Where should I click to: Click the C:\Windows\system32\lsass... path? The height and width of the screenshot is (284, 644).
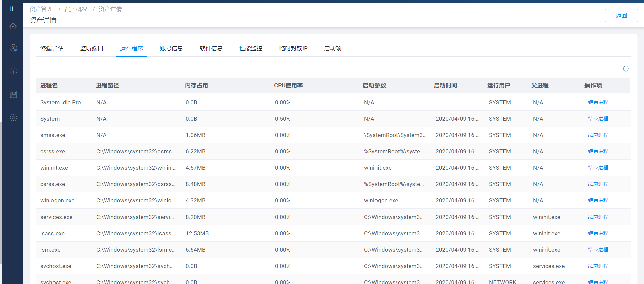[136, 233]
